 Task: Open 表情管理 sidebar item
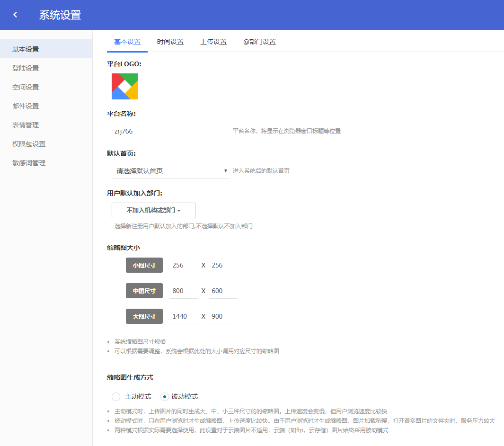[x=26, y=125]
